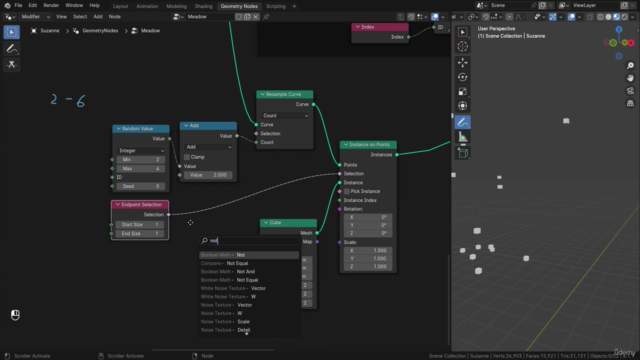This screenshot has height=360, width=640.
Task: Enable solid viewport shading
Action: (x=608, y=17)
